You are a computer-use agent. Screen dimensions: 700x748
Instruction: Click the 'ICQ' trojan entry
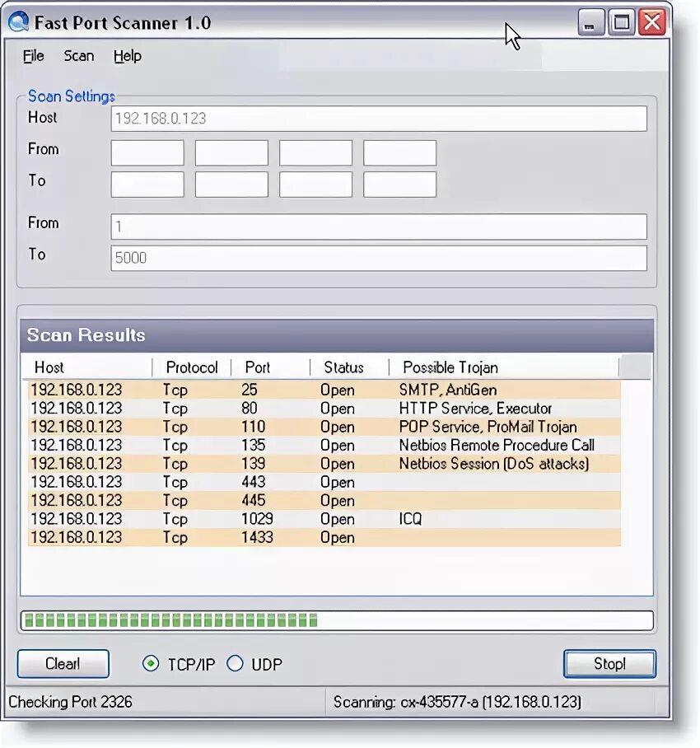(410, 519)
